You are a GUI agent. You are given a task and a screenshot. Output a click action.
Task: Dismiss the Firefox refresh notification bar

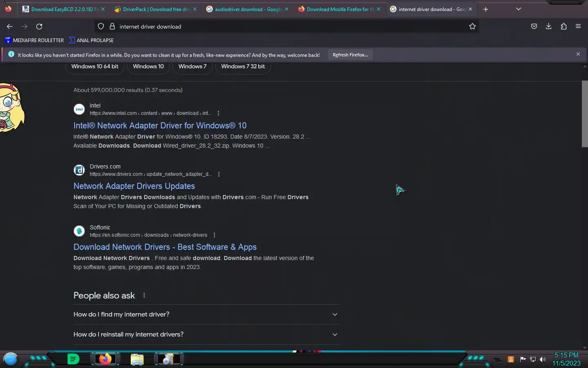[x=578, y=54]
